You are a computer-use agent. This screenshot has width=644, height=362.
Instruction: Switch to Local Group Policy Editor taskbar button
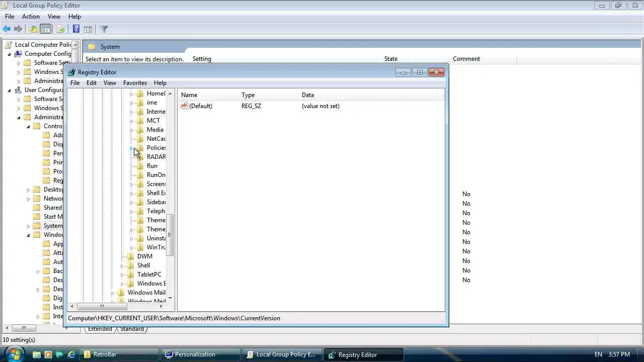pos(283,354)
